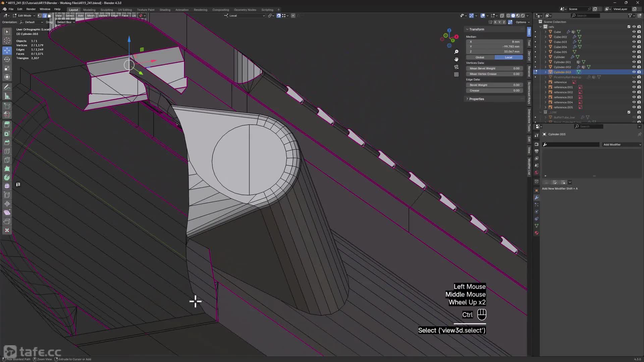This screenshot has height=362, width=644.
Task: Select the Annotate pencil tool
Action: pyautogui.click(x=7, y=87)
